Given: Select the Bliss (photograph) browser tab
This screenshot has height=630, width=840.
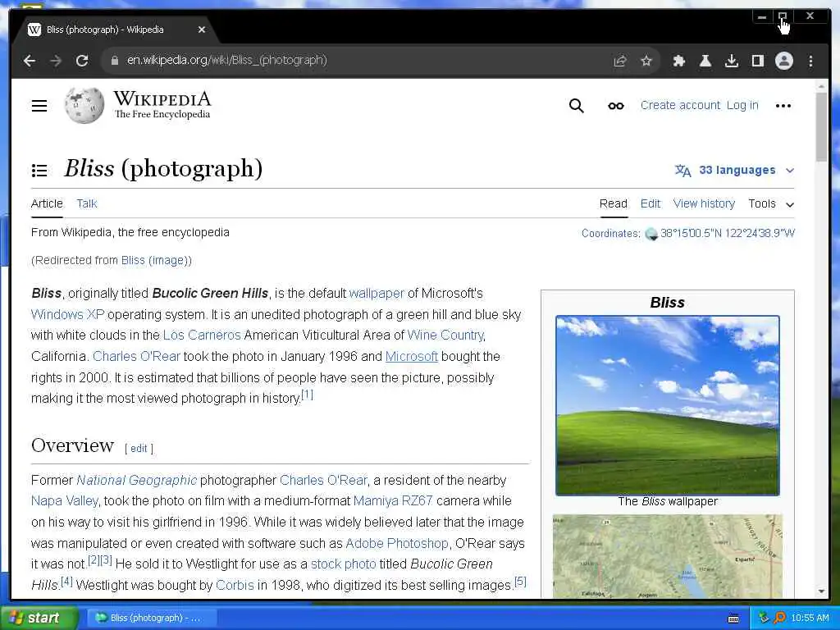Looking at the screenshot, I should [x=115, y=30].
